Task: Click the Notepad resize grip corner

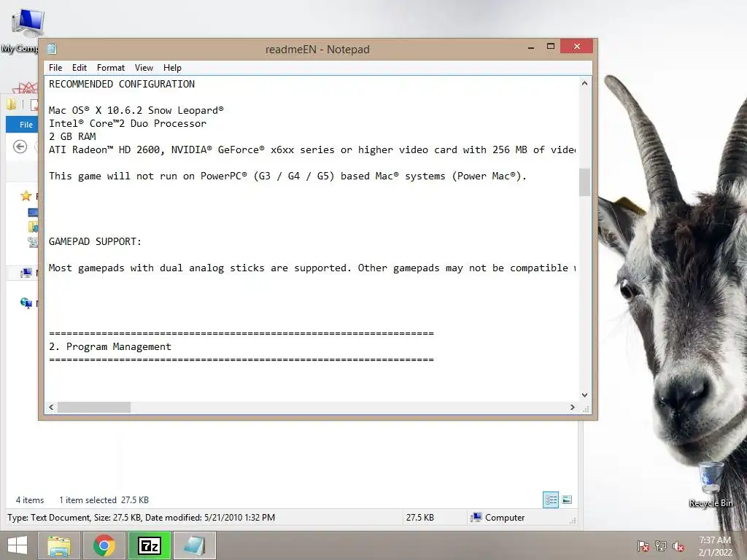Action: coord(586,408)
